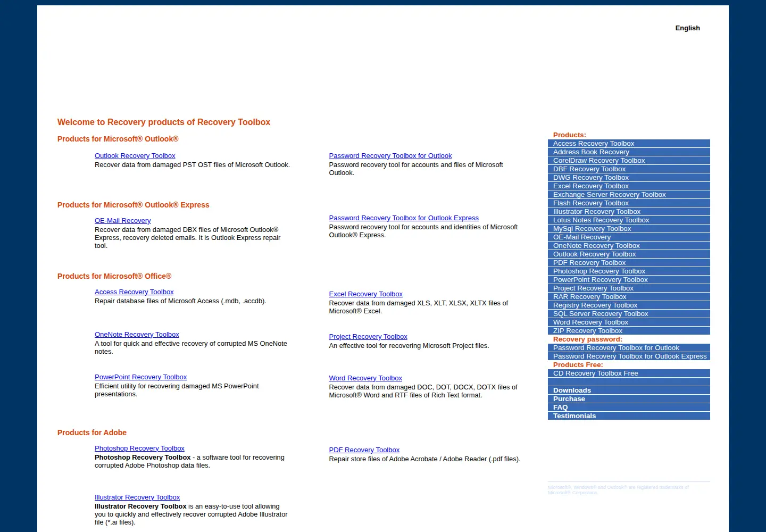Choose Project Recovery Toolbox in blue Products menu
766x532 pixels.
coord(629,288)
